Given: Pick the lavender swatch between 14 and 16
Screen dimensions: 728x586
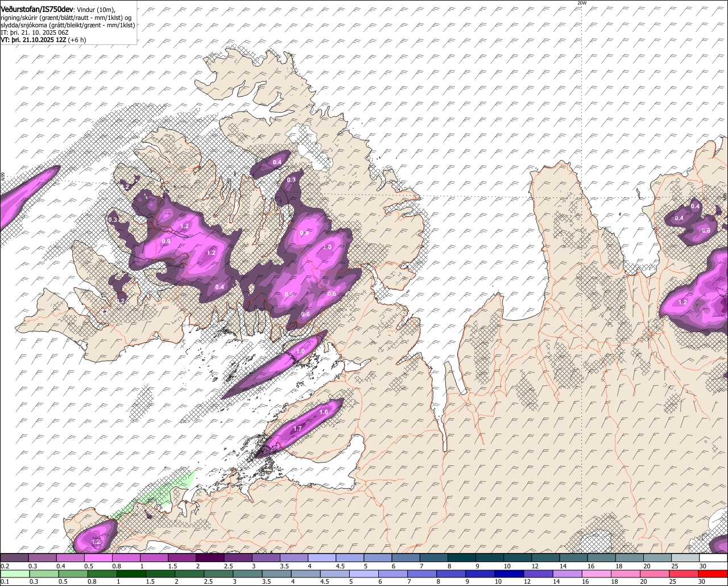Looking at the screenshot, I should pos(566,573).
